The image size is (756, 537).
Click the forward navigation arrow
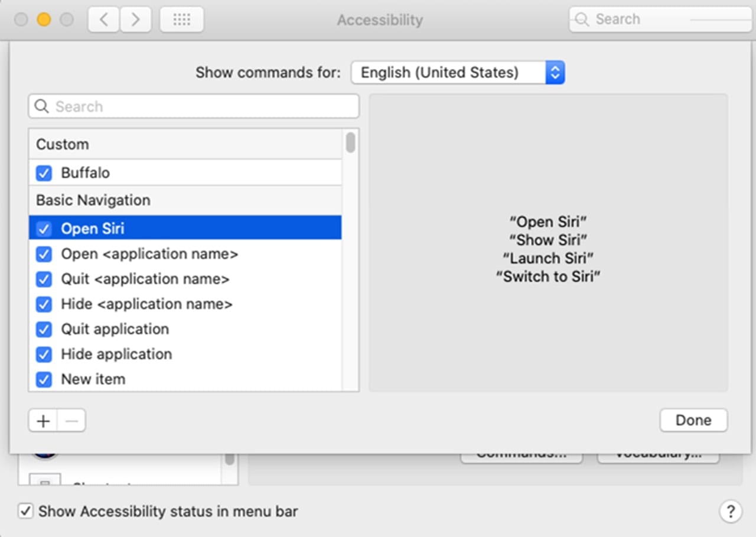pyautogui.click(x=135, y=19)
